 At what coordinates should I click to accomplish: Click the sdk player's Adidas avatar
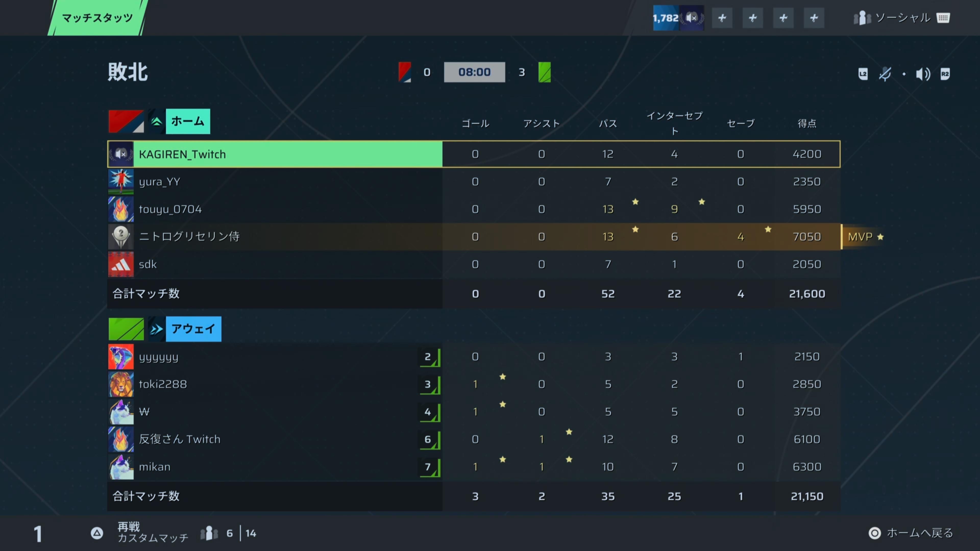(x=121, y=264)
